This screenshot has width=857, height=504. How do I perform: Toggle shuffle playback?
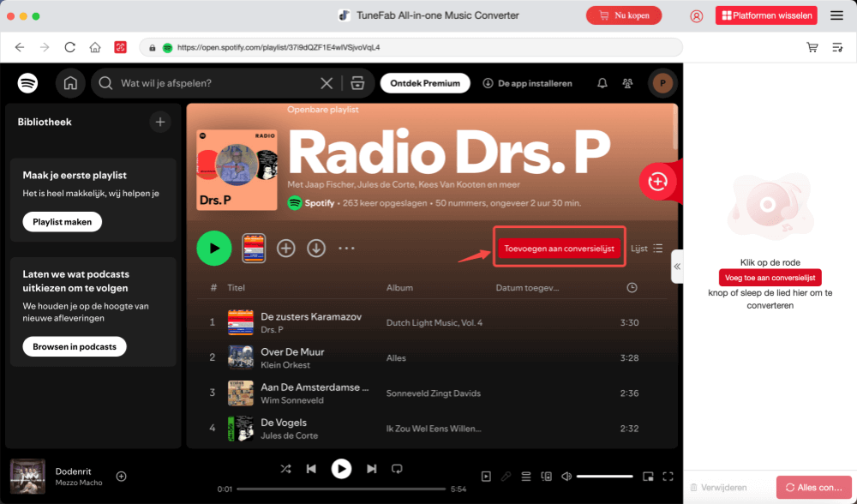285,469
